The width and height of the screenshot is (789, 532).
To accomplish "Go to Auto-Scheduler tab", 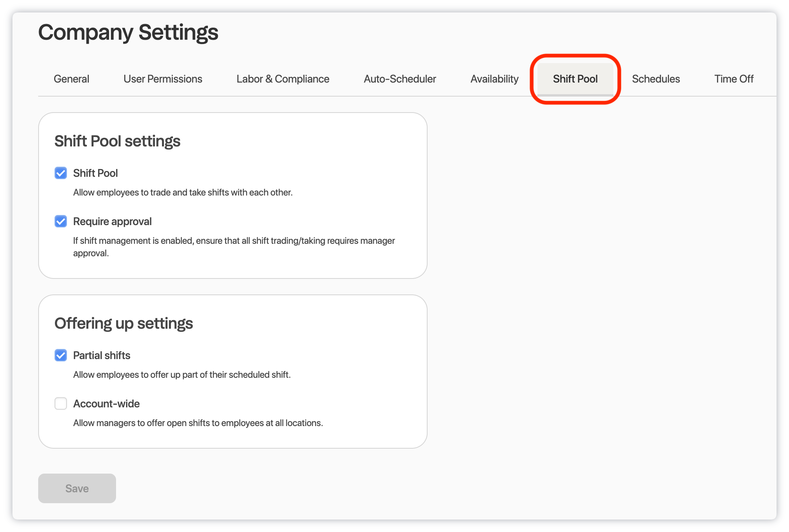I will pos(400,79).
